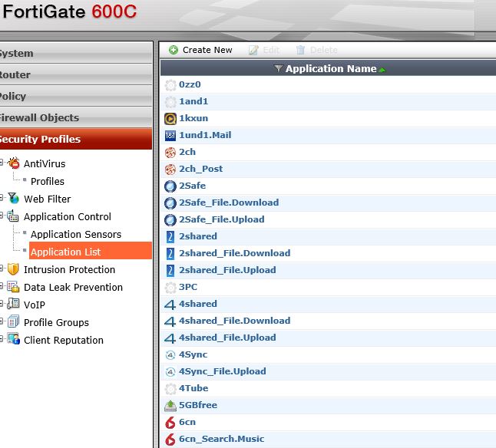Open the Router menu section
This screenshot has width=496, height=448.
[x=76, y=74]
